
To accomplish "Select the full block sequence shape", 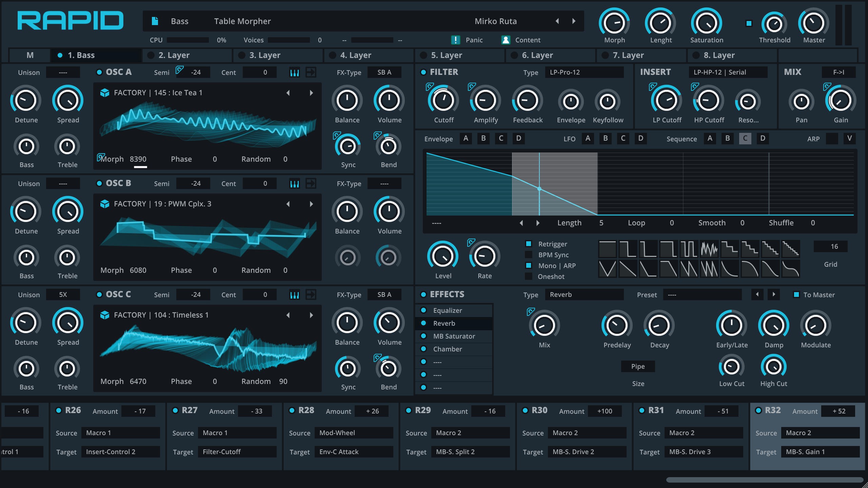I will click(x=607, y=249).
